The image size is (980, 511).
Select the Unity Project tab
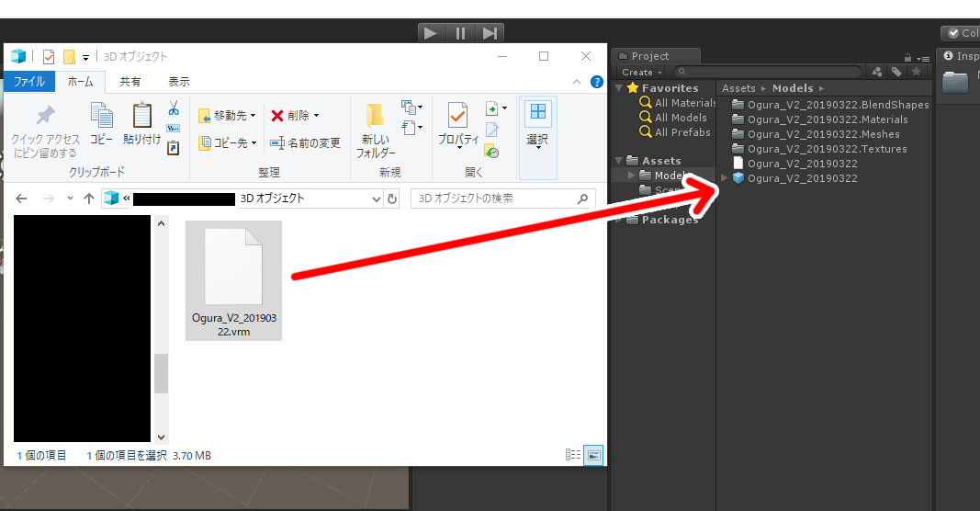[655, 56]
